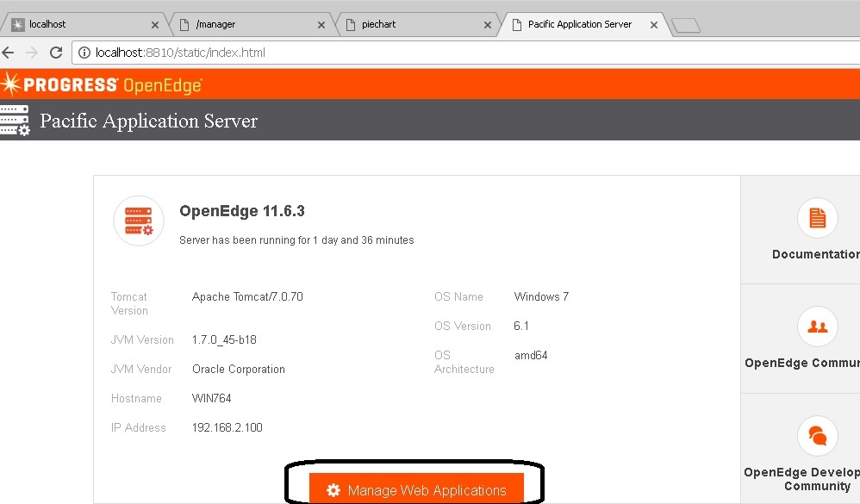Click the localhost tab favicon

point(18,25)
